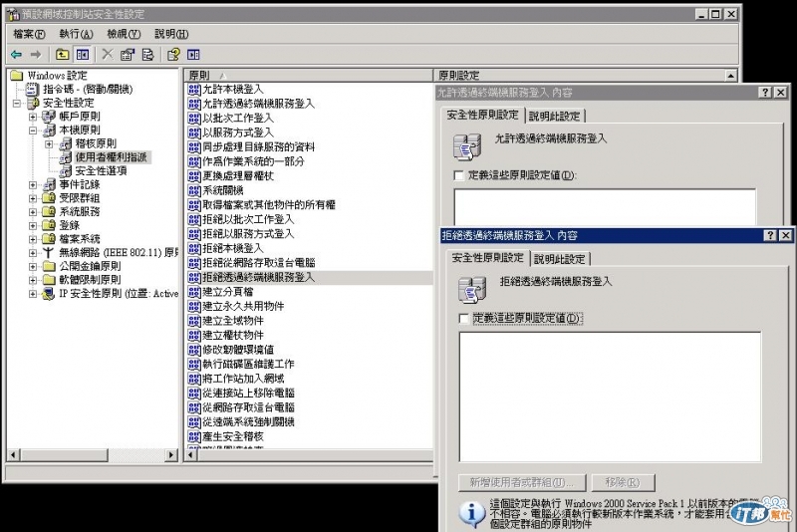Open the 執行(A) menu
Screen dimensions: 797x532
77,34
